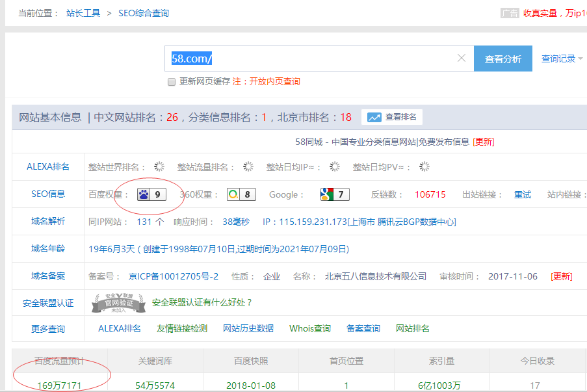Click today's indexed count 17
Viewport: 587px width, 392px height.
tap(535, 385)
